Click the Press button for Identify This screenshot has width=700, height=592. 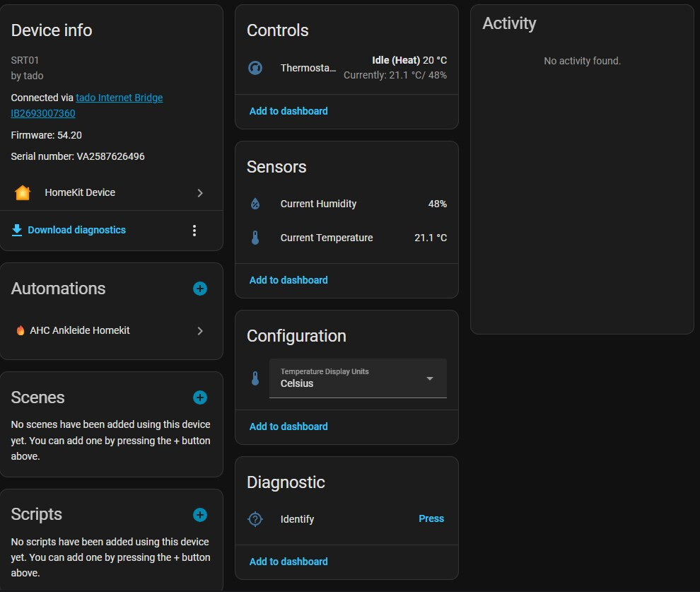[431, 518]
